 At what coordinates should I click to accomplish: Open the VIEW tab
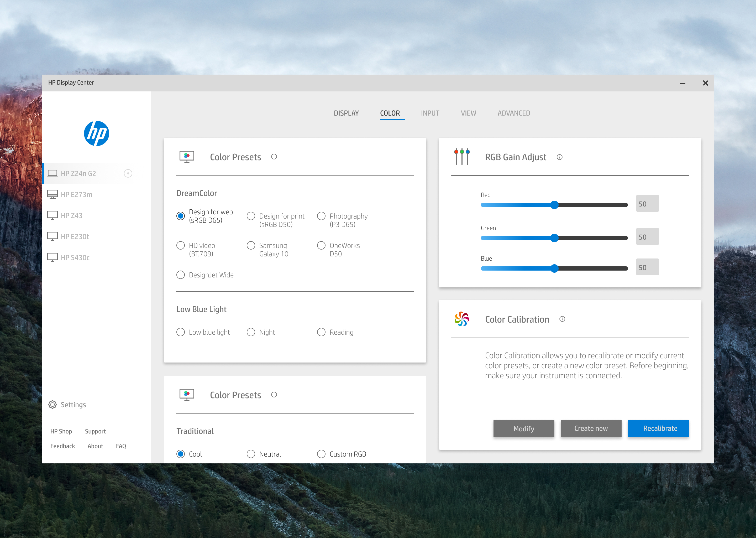[x=468, y=113]
